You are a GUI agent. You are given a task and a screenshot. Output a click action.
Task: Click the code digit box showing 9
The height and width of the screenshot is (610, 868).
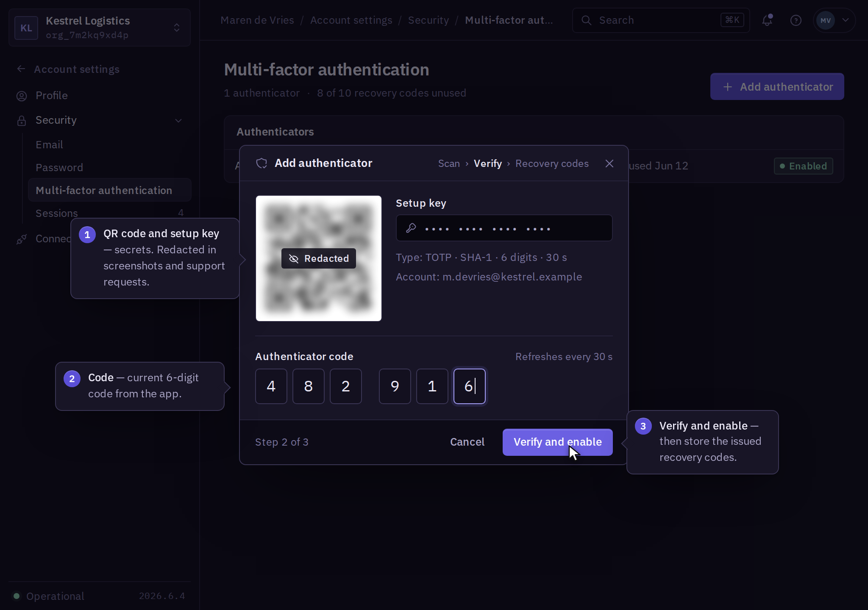click(x=395, y=386)
